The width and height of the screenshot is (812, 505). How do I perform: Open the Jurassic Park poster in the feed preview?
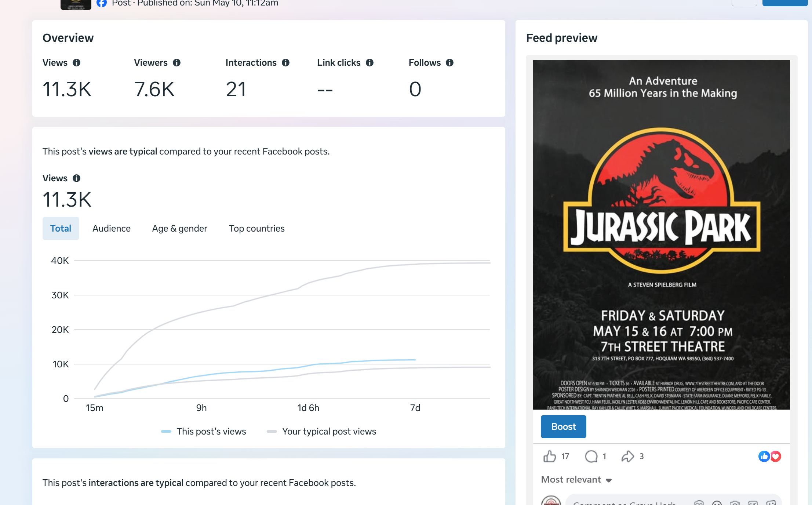coord(662,235)
